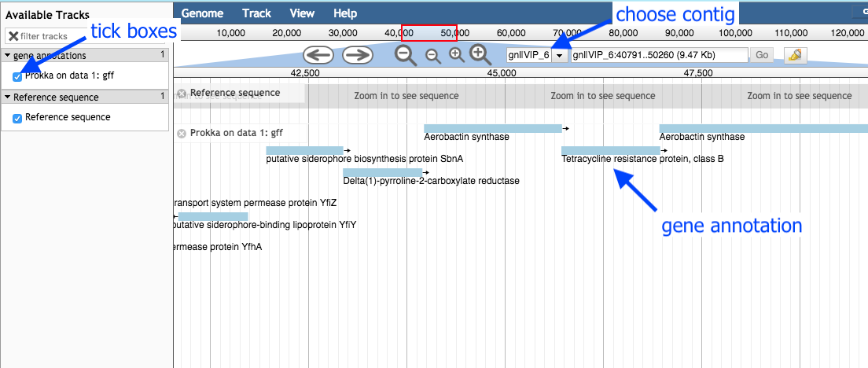
Task: Open the Track menu
Action: (x=257, y=13)
